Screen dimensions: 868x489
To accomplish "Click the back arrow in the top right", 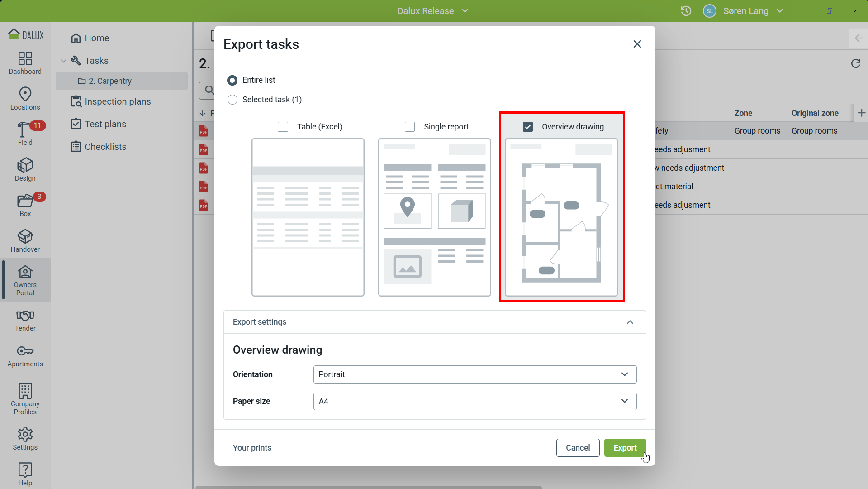I will [859, 38].
